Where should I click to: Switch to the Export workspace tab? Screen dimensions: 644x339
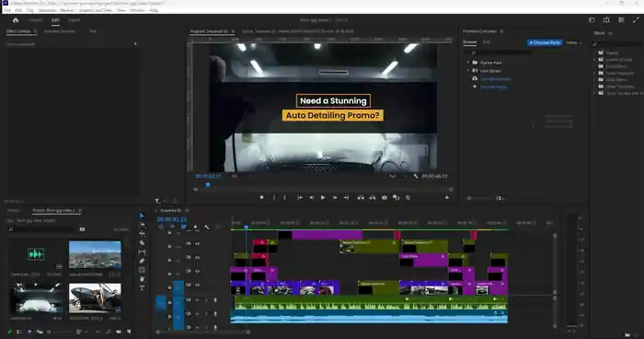pyautogui.click(x=75, y=20)
